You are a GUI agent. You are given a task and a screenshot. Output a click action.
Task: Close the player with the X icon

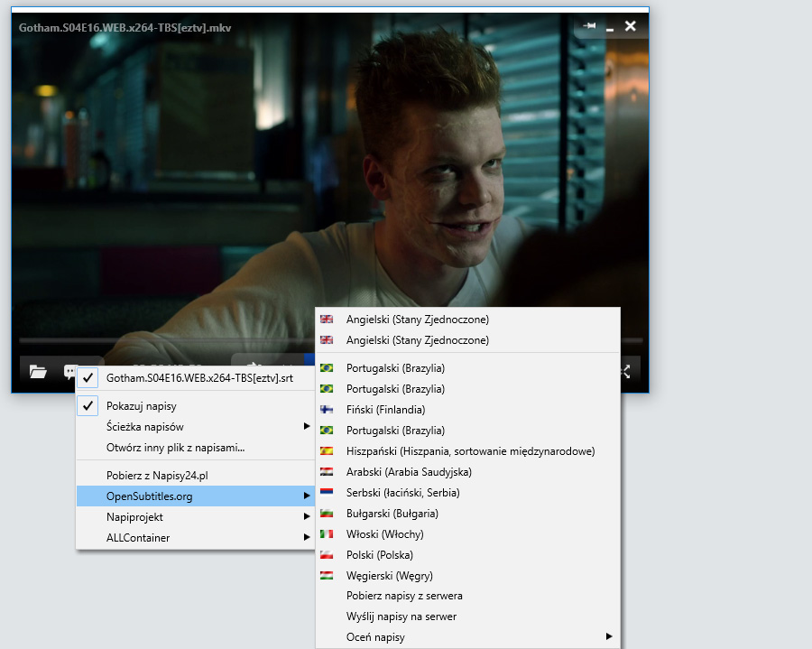(631, 25)
